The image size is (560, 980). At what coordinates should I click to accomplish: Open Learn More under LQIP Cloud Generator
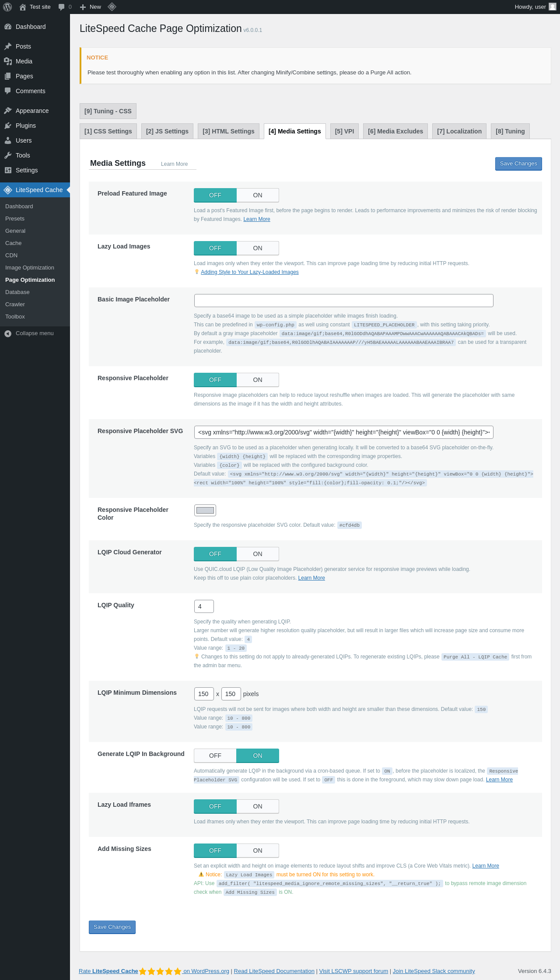coord(311,578)
